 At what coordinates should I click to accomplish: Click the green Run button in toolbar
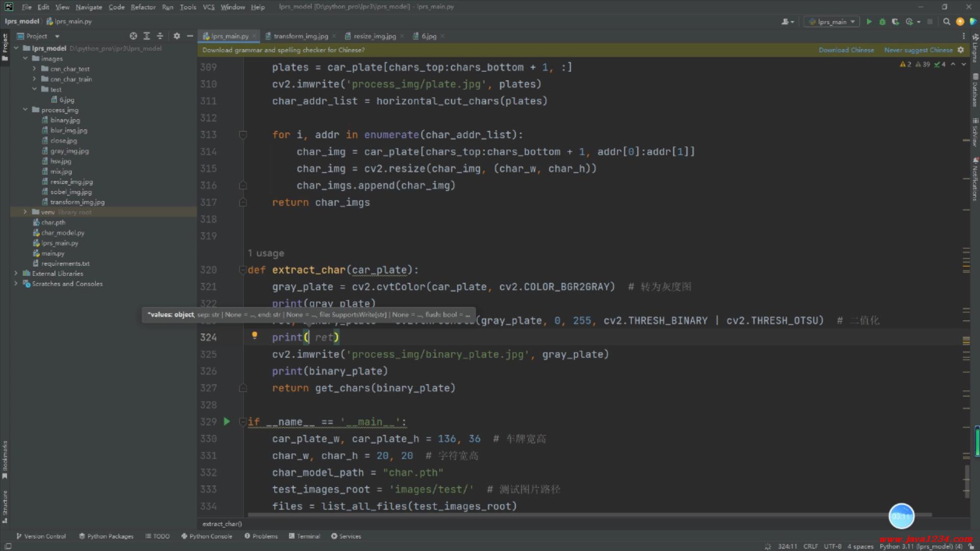(x=869, y=21)
